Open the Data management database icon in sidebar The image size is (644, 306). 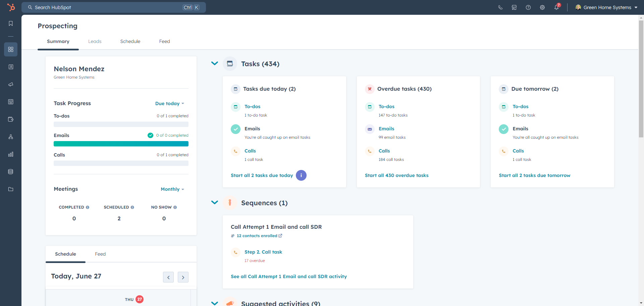11,172
